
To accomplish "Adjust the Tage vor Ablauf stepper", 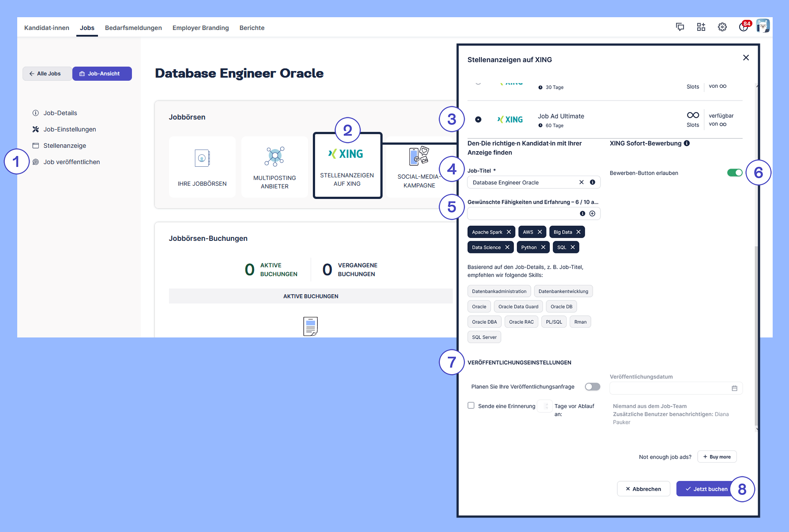I will (545, 406).
